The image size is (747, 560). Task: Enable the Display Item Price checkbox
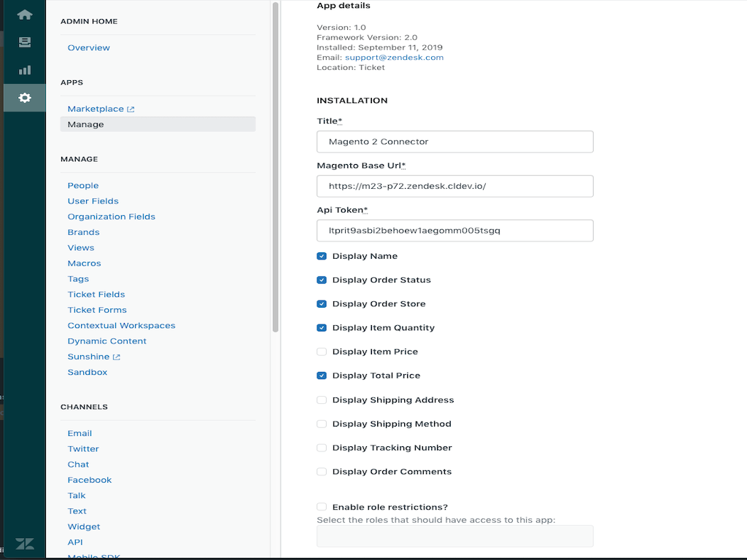tap(322, 352)
